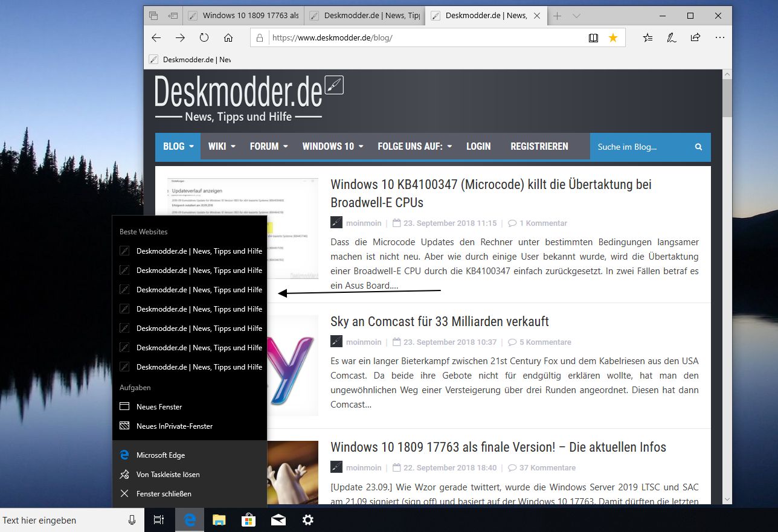The width and height of the screenshot is (778, 532).
Task: Click the ghost thumbnail of 1809 article
Action: (x=293, y=472)
